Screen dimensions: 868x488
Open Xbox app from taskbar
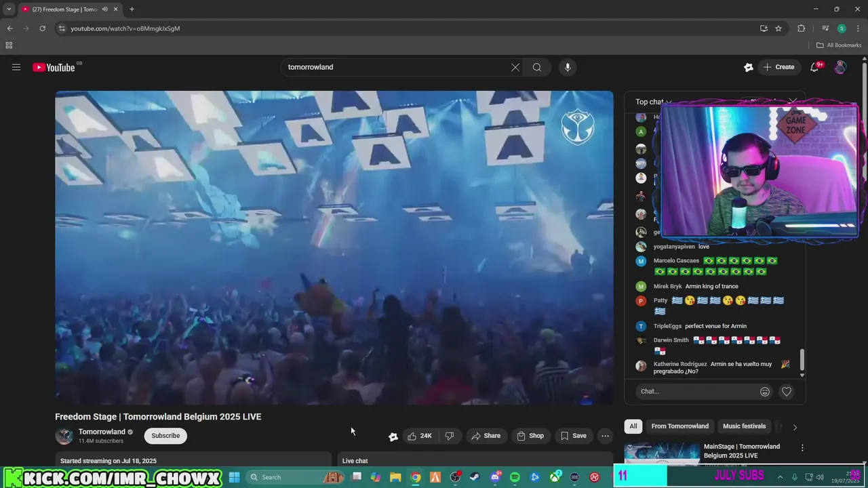click(x=555, y=477)
